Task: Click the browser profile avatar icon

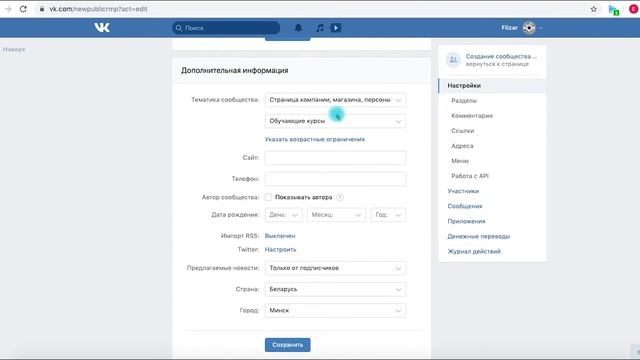Action: point(634,9)
